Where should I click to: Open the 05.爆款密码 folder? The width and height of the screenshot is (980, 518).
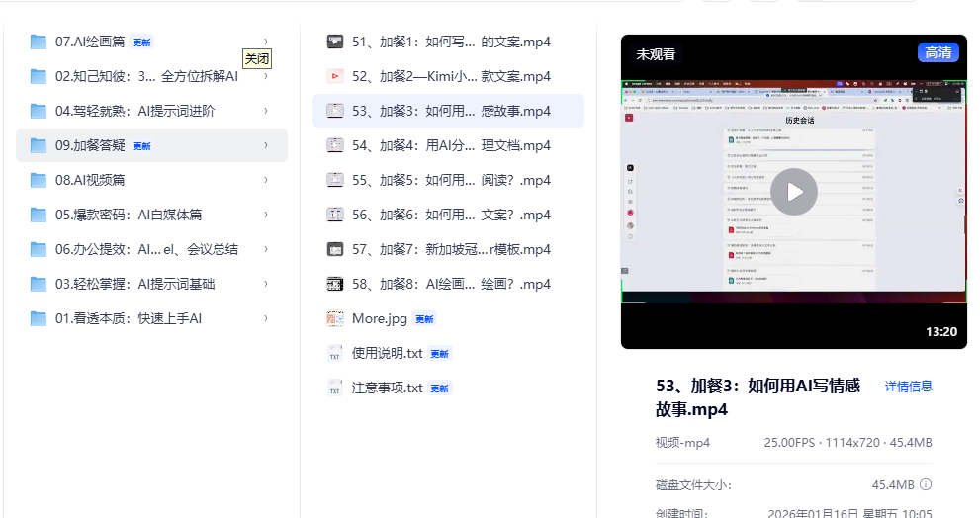coord(129,215)
